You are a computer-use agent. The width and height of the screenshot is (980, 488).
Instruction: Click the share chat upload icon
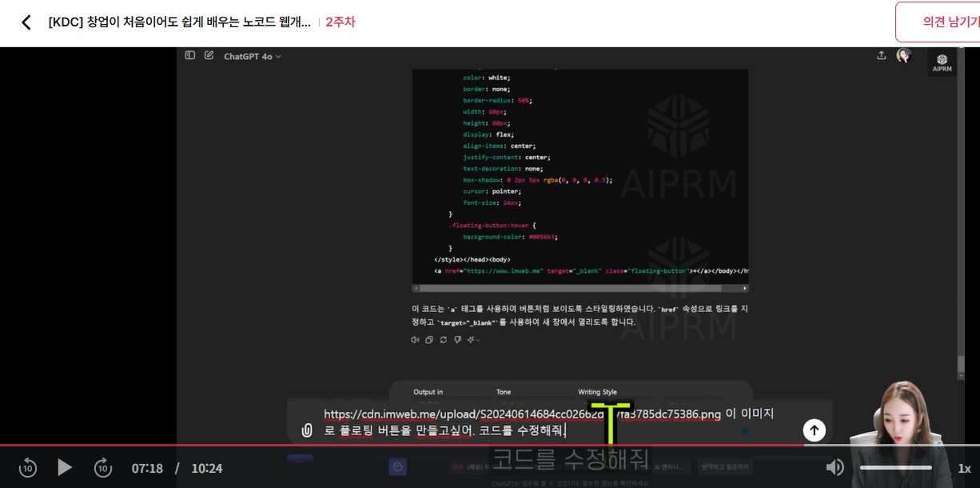pyautogui.click(x=881, y=56)
